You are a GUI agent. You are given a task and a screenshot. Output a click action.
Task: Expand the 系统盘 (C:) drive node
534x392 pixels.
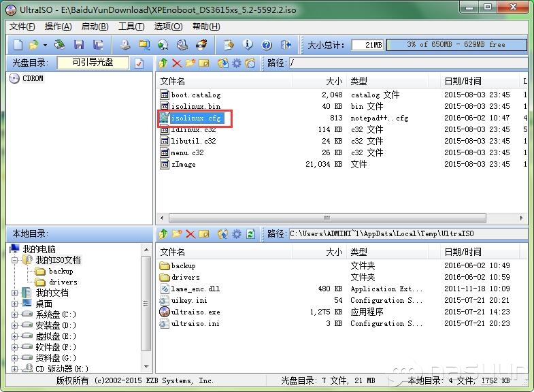pos(15,314)
